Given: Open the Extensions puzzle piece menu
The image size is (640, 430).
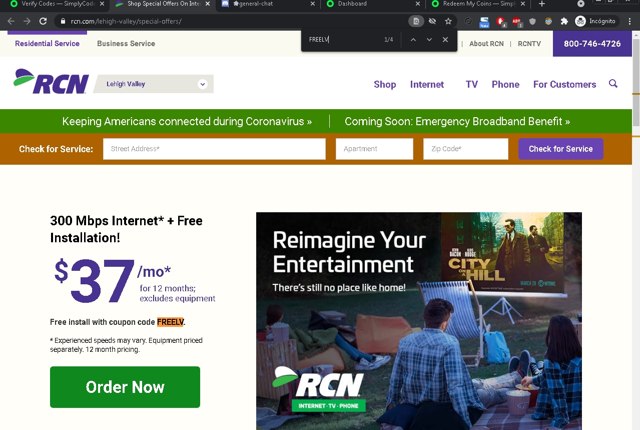Looking at the screenshot, I should [564, 21].
